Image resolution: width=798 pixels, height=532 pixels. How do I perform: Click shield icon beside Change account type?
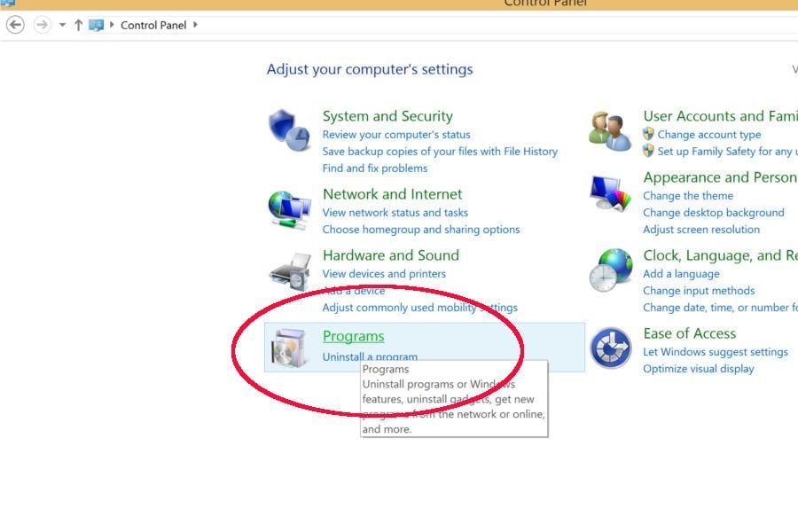pyautogui.click(x=648, y=134)
